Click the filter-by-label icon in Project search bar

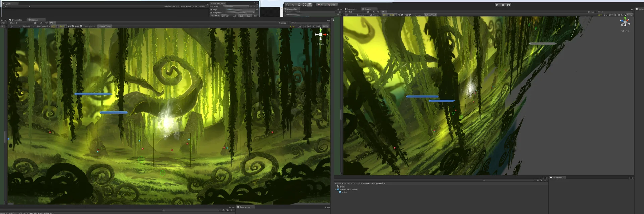click(x=541, y=180)
